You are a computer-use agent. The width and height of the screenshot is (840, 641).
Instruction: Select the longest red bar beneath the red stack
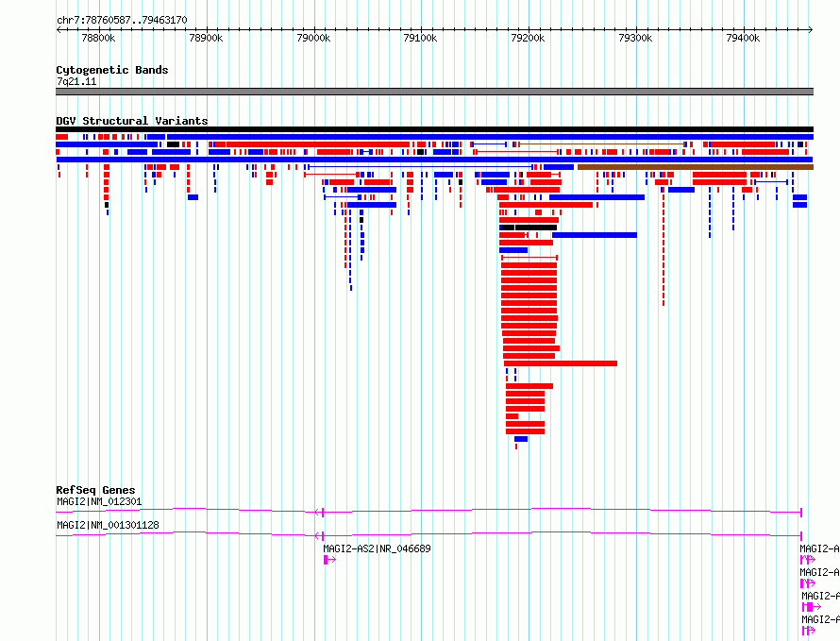pos(561,363)
